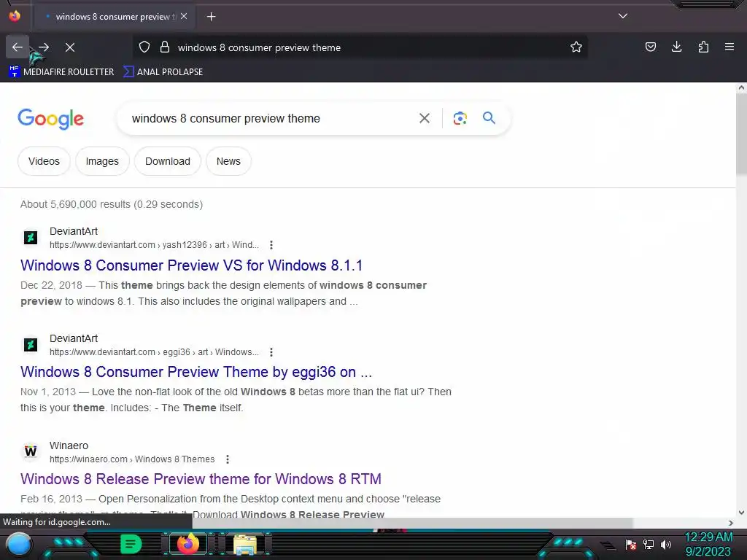Filter results by News
747x560 pixels.
[228, 161]
